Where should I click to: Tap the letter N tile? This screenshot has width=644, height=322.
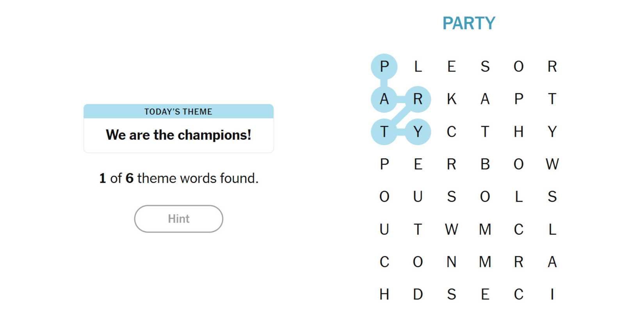(x=451, y=262)
